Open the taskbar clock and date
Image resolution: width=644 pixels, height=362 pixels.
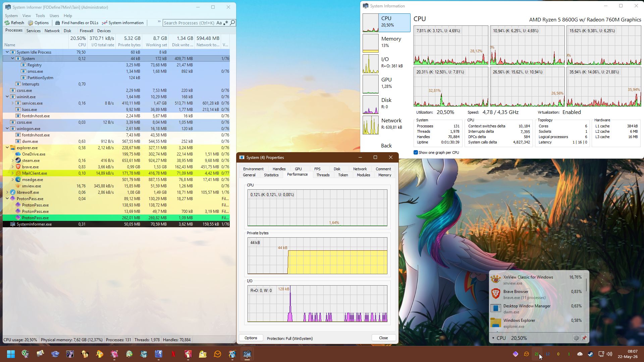[628, 354]
